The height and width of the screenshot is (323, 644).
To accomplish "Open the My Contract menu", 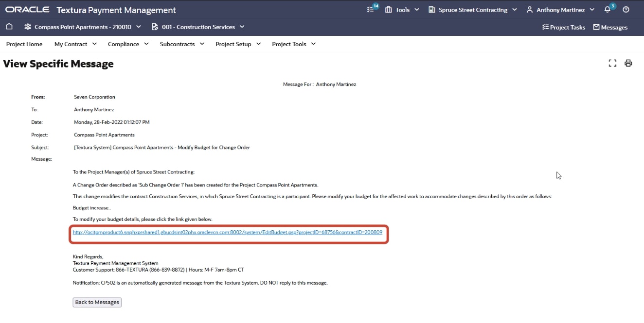I will click(x=75, y=44).
